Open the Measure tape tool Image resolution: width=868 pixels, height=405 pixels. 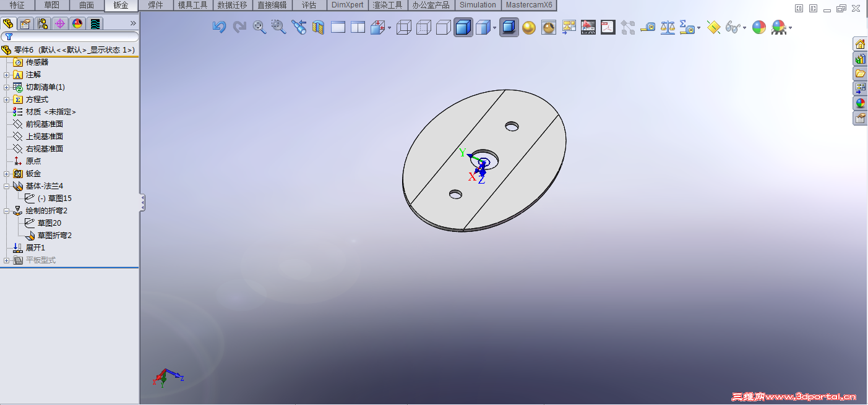[x=648, y=27]
